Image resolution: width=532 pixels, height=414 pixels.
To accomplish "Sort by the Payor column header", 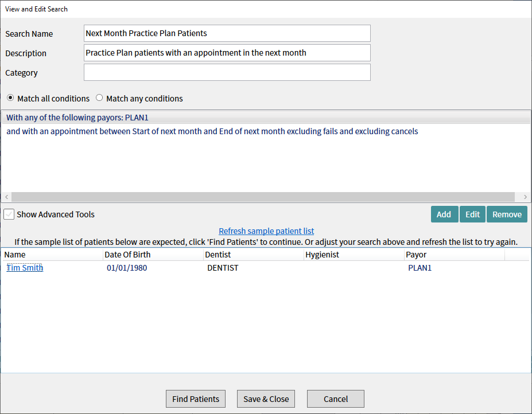I will point(455,255).
